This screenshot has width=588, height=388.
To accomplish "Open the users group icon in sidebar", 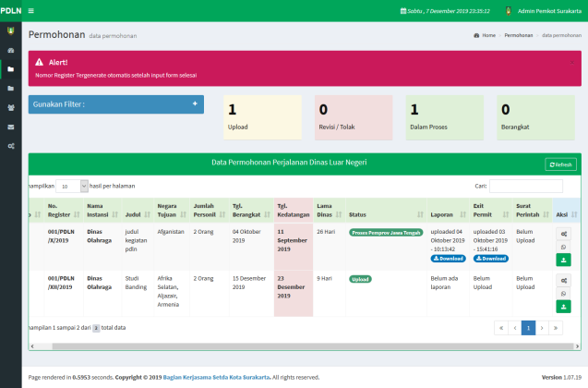I will click(x=11, y=107).
